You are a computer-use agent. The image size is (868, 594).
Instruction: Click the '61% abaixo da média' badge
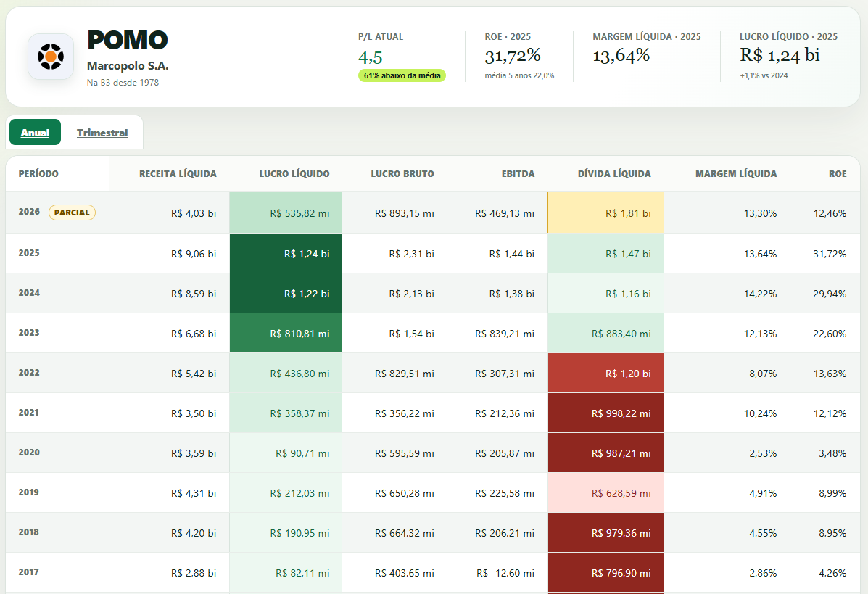click(402, 76)
